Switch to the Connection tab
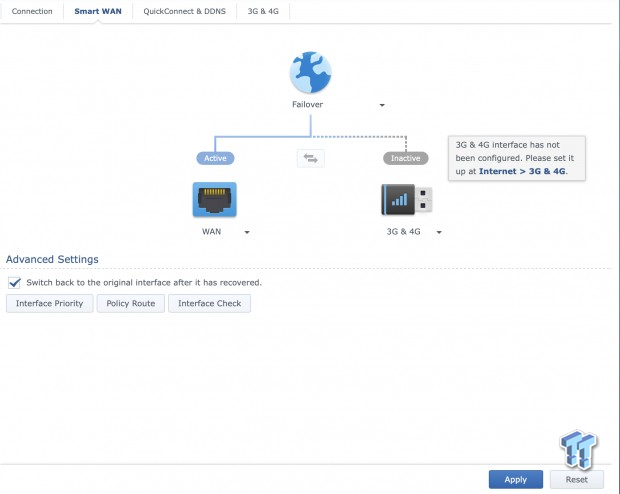 tap(32, 11)
